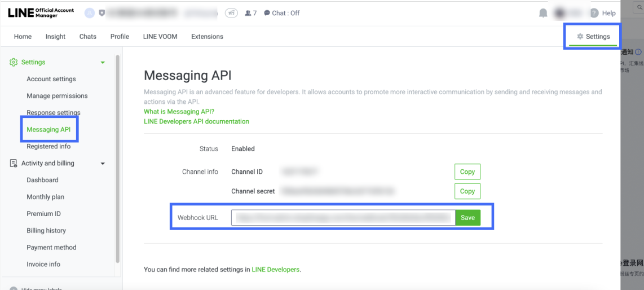
Task: Open the Insight tab
Action: click(55, 37)
